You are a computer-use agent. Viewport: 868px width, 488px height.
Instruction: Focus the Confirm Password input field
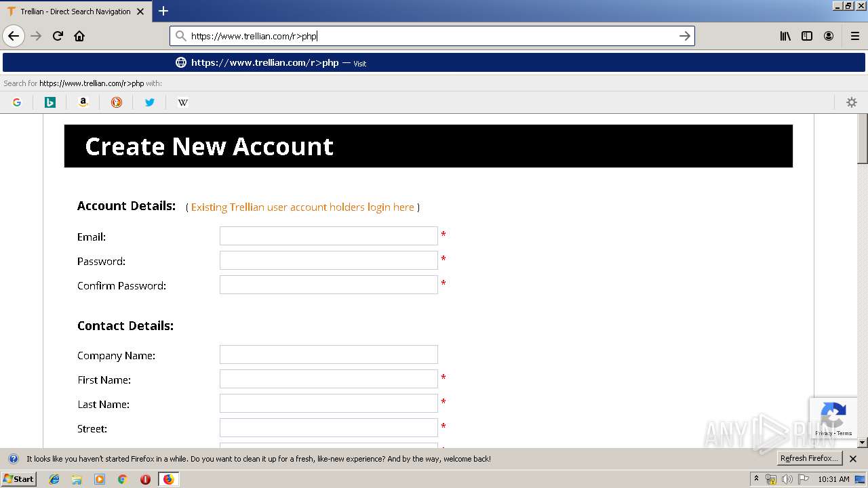click(x=329, y=285)
